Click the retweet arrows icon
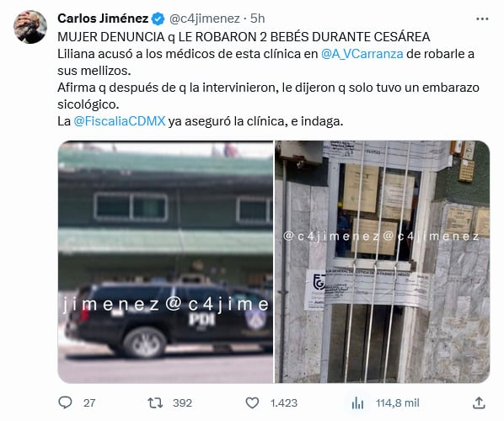This screenshot has height=421, width=504. [155, 402]
